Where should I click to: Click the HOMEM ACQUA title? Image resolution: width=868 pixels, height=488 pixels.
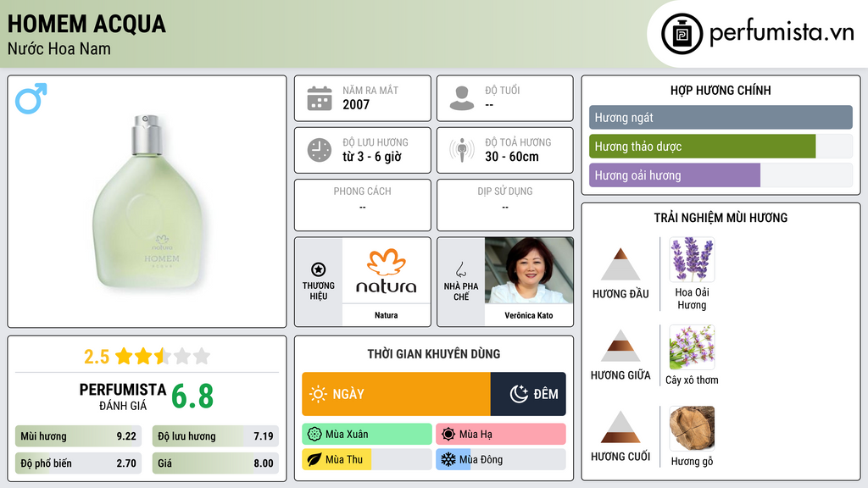point(86,25)
